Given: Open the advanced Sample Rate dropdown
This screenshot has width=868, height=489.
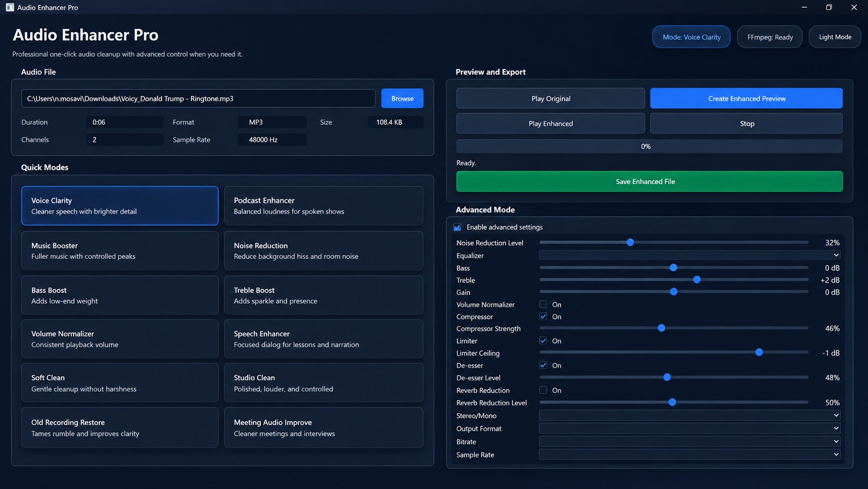Looking at the screenshot, I should [x=690, y=454].
